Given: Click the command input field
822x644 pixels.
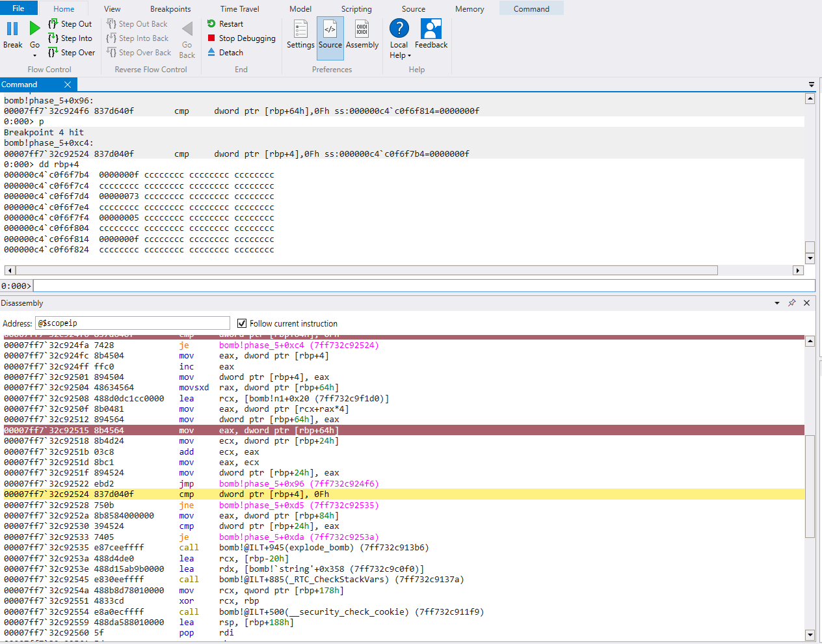Looking at the screenshot, I should coord(423,286).
